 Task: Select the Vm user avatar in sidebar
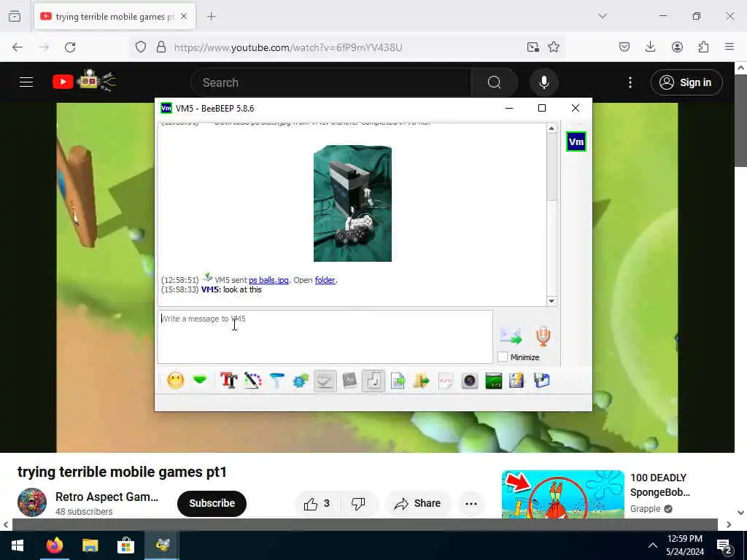[576, 141]
